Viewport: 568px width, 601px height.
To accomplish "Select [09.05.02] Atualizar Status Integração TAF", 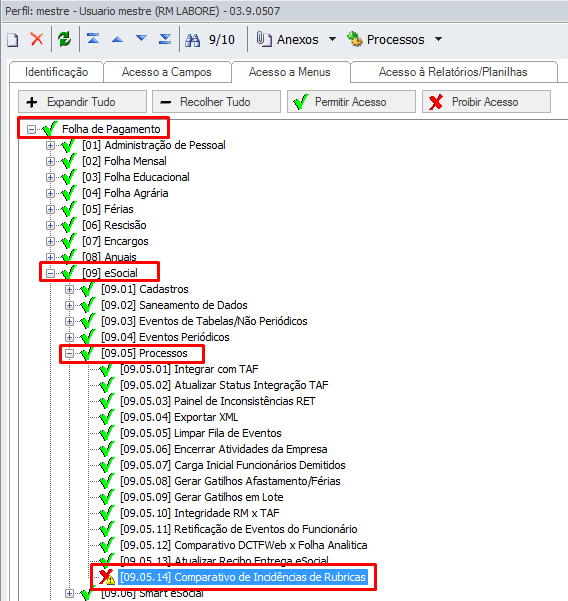I will [224, 385].
